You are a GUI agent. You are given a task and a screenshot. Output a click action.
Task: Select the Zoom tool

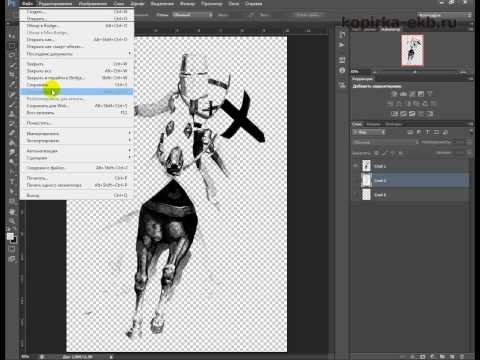coord(12,221)
